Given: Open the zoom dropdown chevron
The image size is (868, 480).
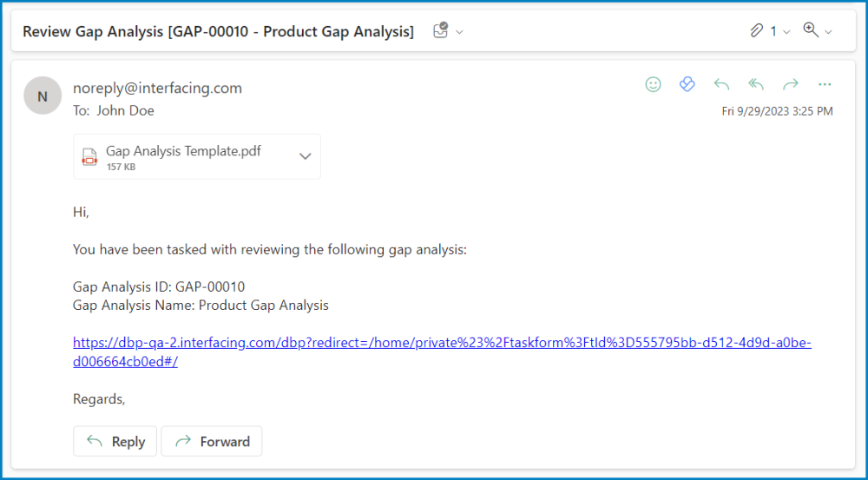Looking at the screenshot, I should [x=828, y=32].
